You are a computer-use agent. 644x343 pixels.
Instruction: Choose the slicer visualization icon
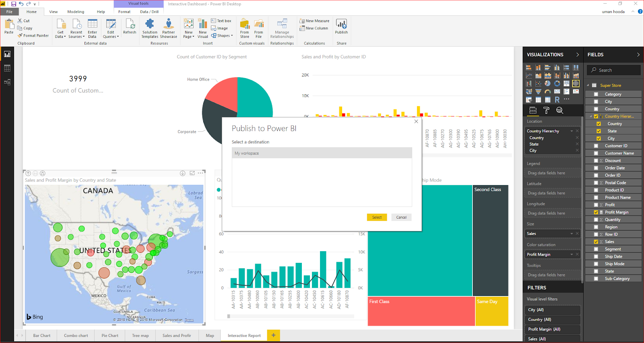coord(529,99)
